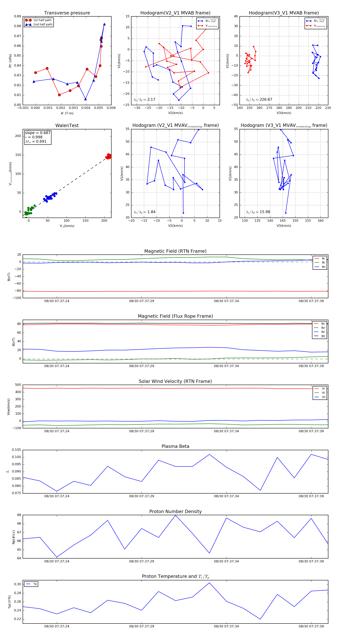The image size is (351, 644).
Task: Click 'Solar Wind Velocity (RTN Frame)' title
Action: coord(175,381)
